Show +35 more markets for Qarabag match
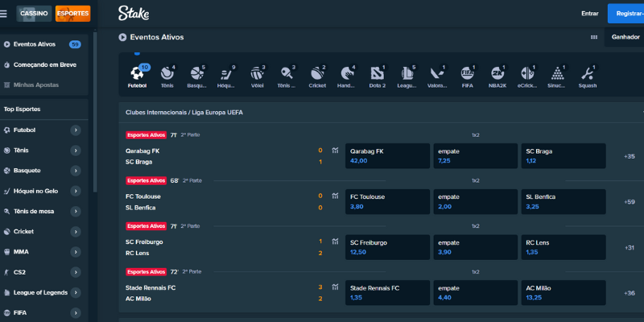This screenshot has width=644, height=322. tap(629, 156)
